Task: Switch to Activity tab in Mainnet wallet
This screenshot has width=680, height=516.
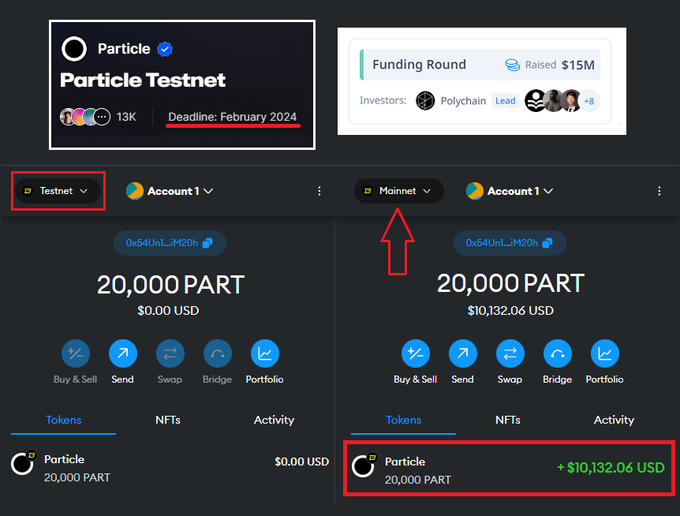Action: (x=614, y=420)
